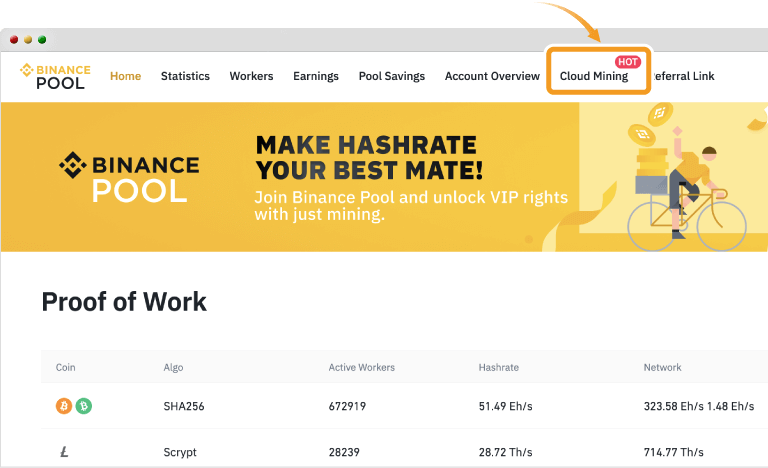The width and height of the screenshot is (768, 468).
Task: Click the 28.72 Th/s hashrate value
Action: (x=505, y=452)
